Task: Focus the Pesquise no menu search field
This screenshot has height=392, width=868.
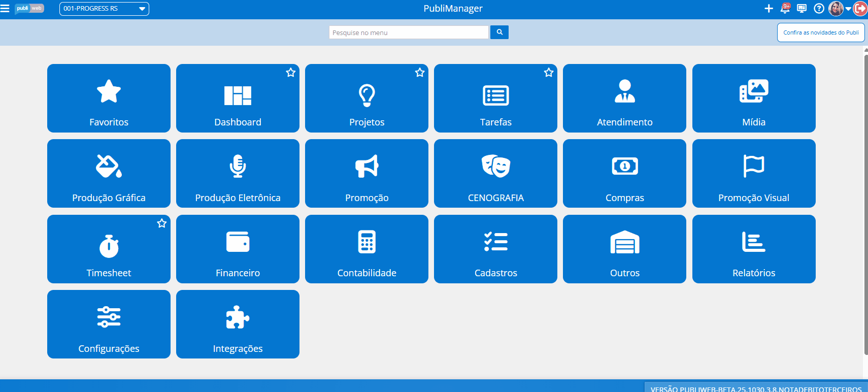Action: [x=409, y=32]
